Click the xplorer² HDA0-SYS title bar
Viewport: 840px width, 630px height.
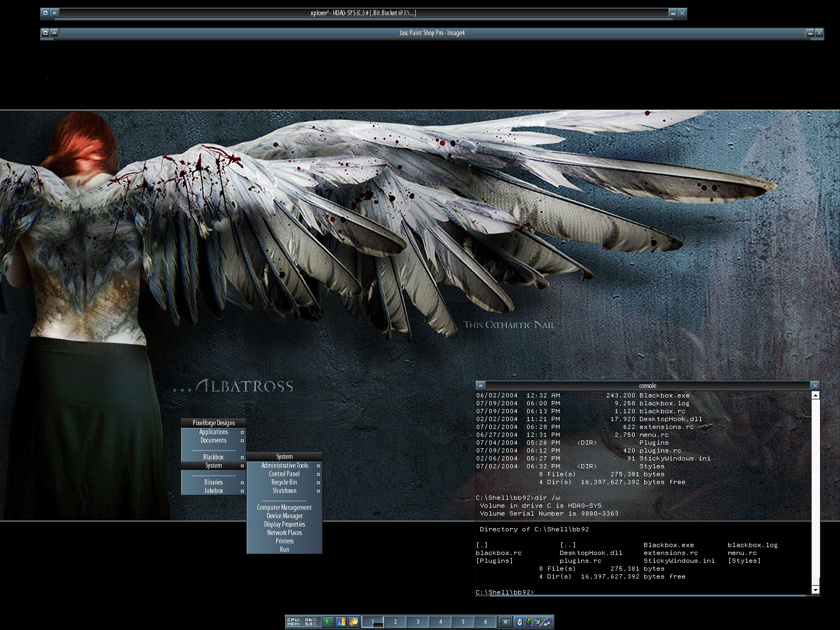[x=363, y=13]
